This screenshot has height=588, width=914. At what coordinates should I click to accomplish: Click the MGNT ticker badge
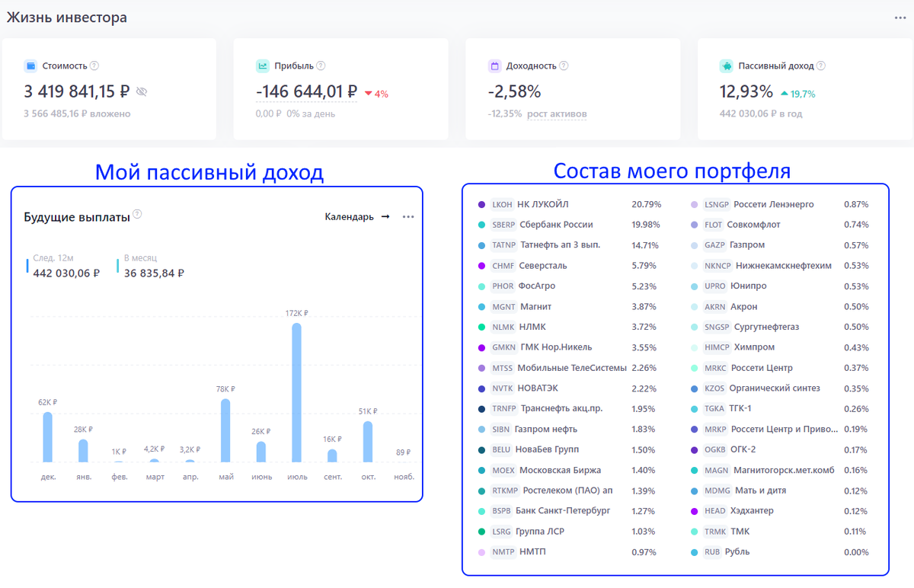[x=504, y=307]
